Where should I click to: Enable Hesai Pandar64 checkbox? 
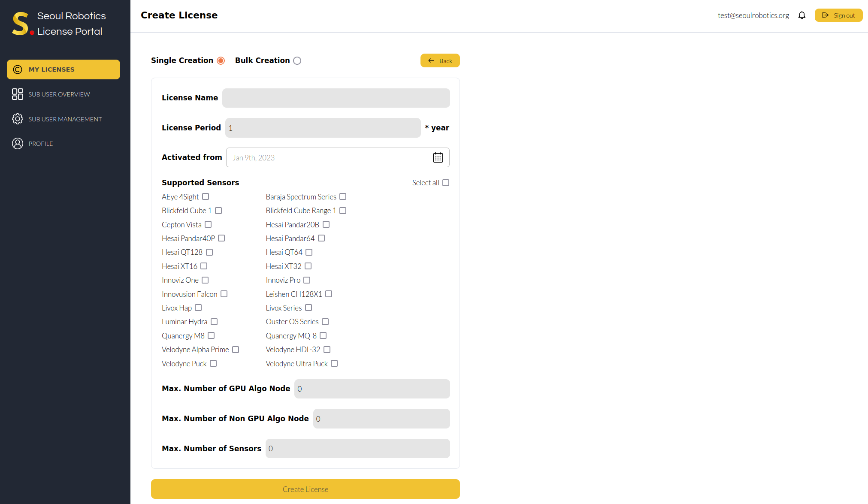tap(321, 238)
